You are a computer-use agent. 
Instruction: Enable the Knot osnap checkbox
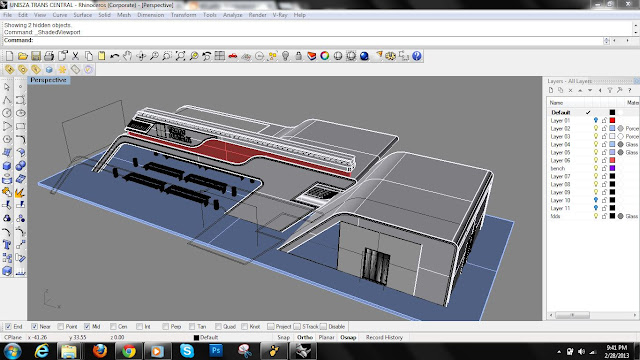point(244,327)
